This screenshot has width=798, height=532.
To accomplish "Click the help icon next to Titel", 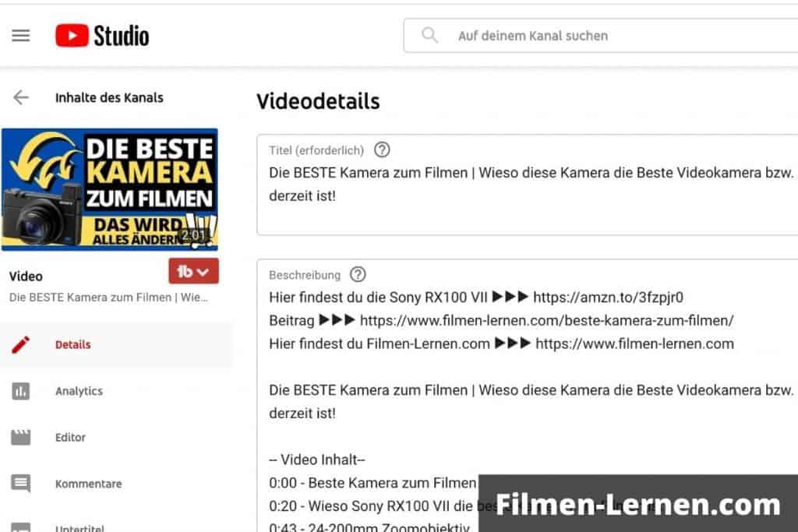I will coord(382,150).
